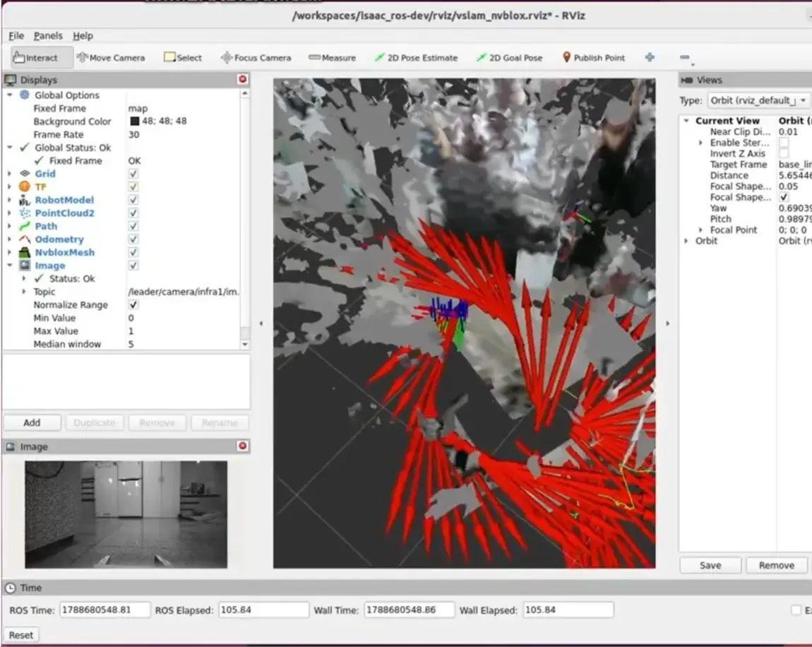Viewport: 812px width, 647px height.
Task: Open the File menu
Action: coord(16,36)
